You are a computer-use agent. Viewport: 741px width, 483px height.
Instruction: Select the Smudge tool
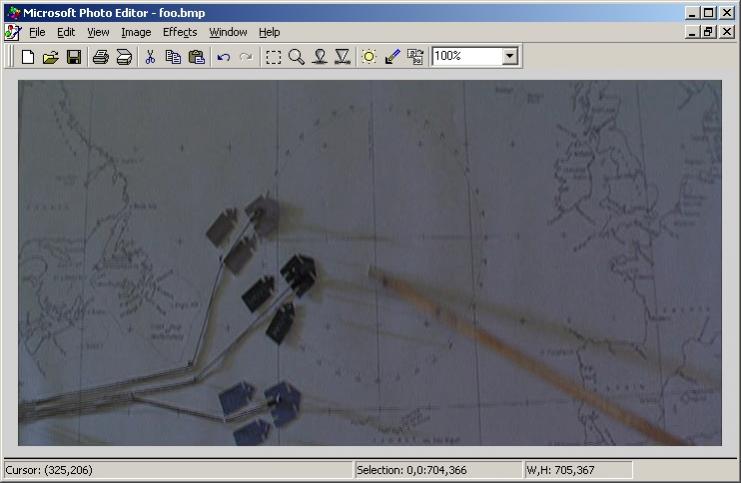319,57
